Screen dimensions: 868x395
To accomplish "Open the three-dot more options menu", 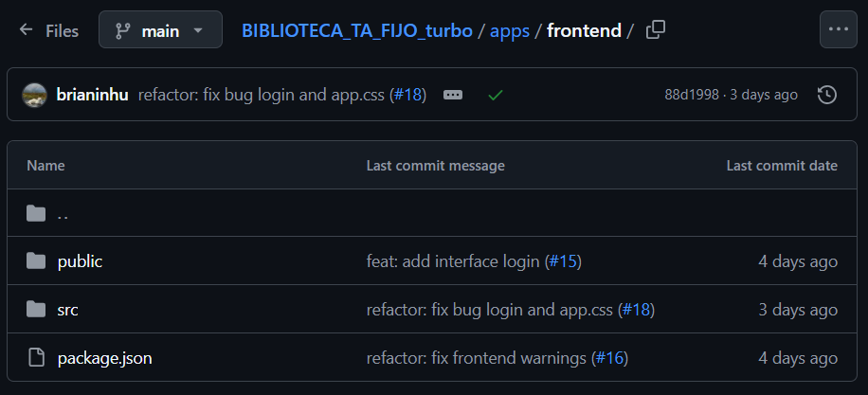I will [x=838, y=29].
